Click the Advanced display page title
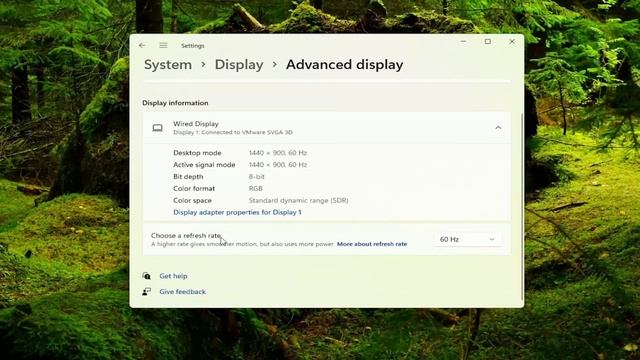The height and width of the screenshot is (360, 640). point(344,64)
